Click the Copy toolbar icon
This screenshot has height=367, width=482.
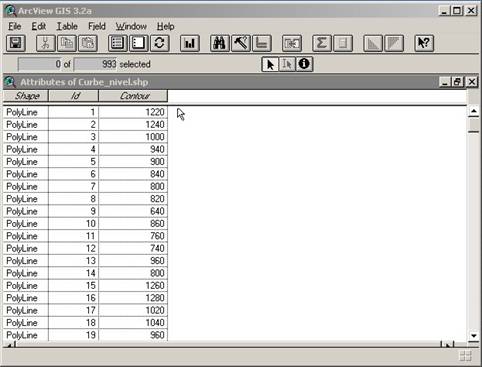click(67, 43)
